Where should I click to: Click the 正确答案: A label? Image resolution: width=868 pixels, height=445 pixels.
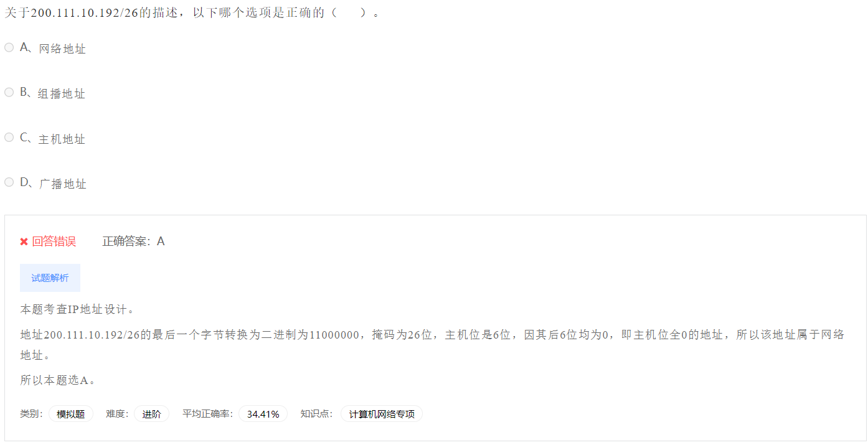(133, 241)
